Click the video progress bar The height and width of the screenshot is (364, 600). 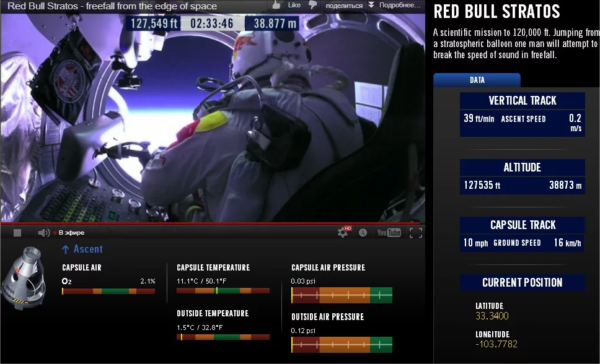pyautogui.click(x=213, y=223)
